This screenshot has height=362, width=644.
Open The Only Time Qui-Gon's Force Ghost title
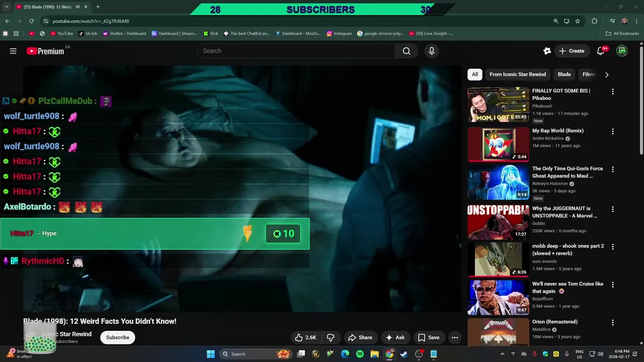coord(568,172)
